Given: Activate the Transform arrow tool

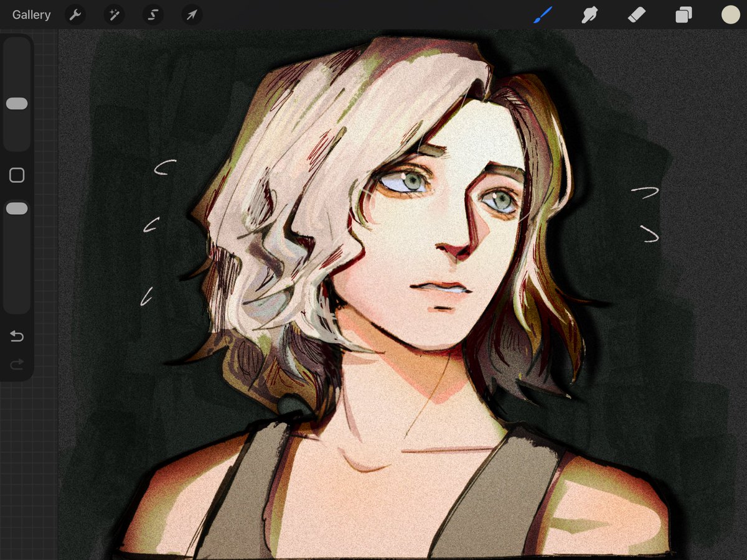Looking at the screenshot, I should click(x=192, y=15).
